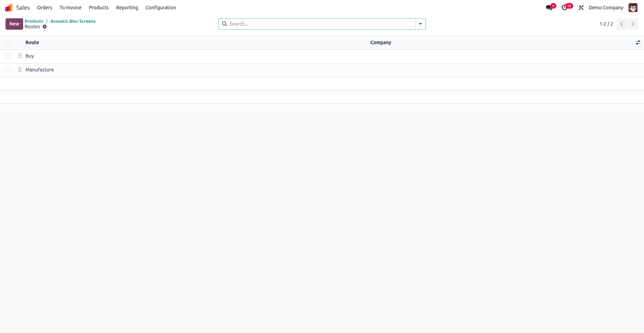Create a New route
The height and width of the screenshot is (333, 644).
pyautogui.click(x=14, y=24)
